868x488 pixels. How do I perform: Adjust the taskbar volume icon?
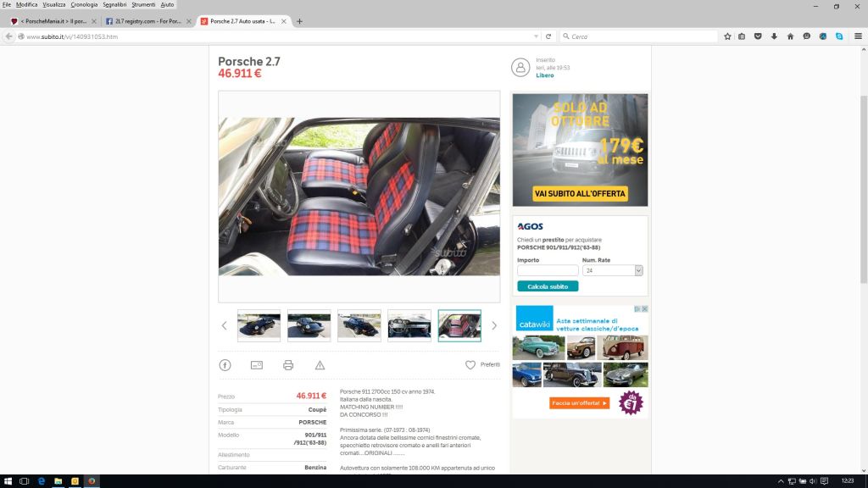pyautogui.click(x=813, y=481)
